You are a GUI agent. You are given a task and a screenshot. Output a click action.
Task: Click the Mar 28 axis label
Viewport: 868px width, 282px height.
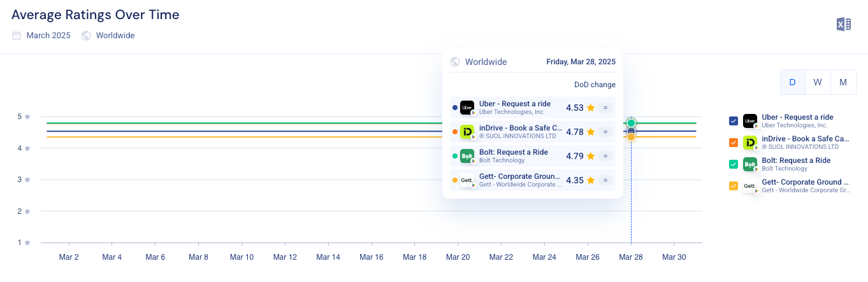click(x=631, y=257)
